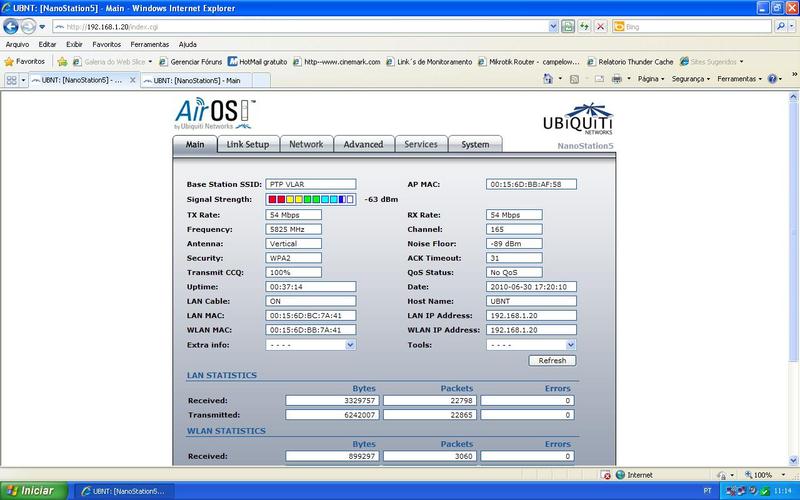
Task: Click the new blank tab button
Action: tap(261, 80)
